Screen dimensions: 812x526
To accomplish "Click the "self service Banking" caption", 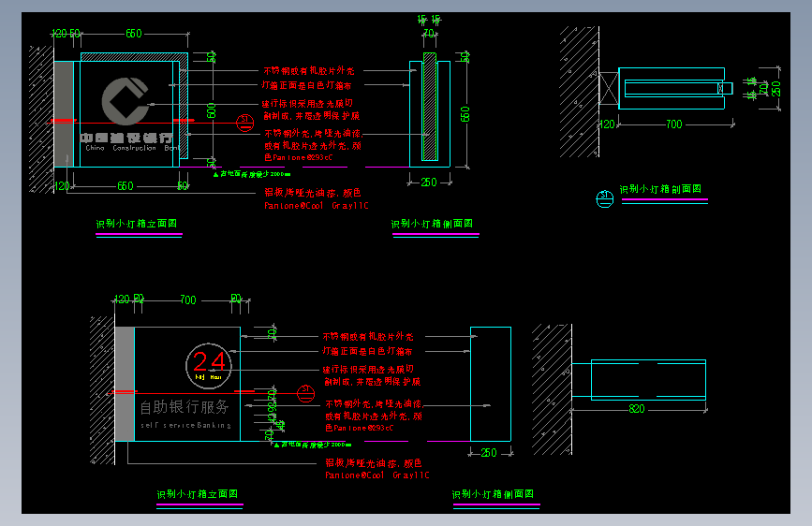I will tap(186, 425).
